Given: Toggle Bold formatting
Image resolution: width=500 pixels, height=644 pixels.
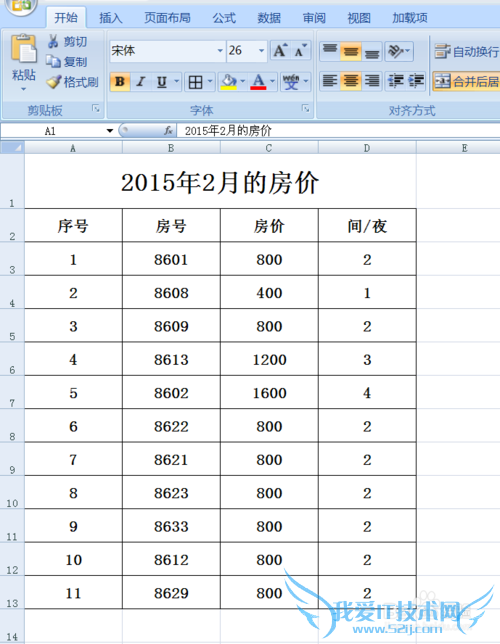Looking at the screenshot, I should (120, 82).
